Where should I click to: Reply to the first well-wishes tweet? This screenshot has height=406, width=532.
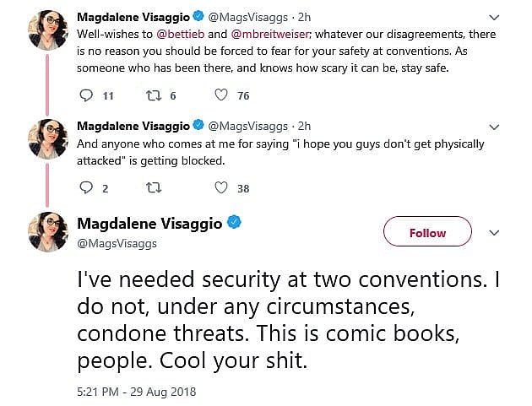[84, 95]
